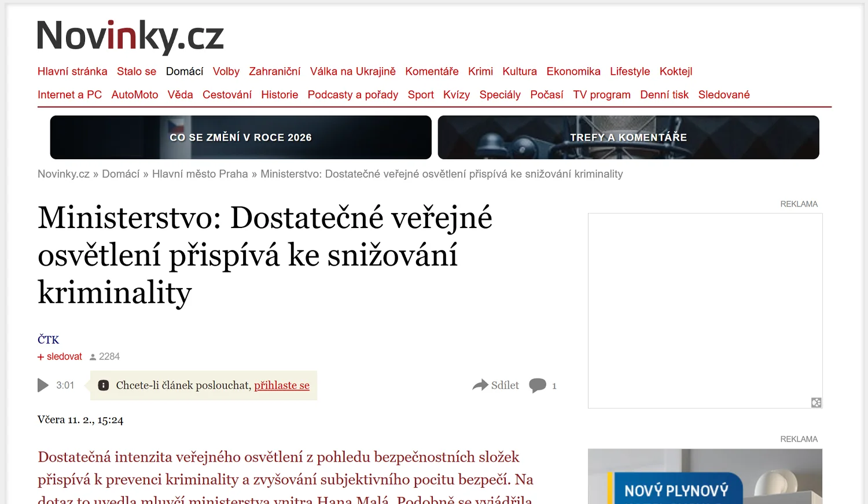868x504 pixels.
Task: Click the přihlaste se login link
Action: click(x=282, y=385)
